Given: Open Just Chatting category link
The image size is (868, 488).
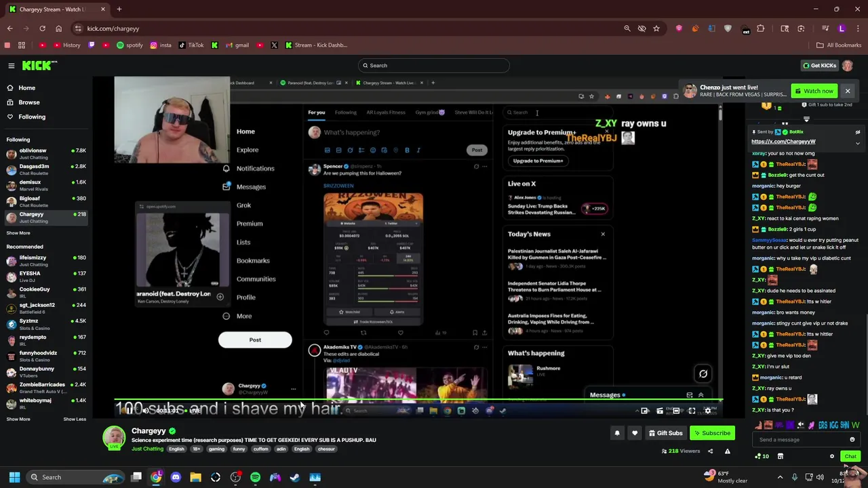Looking at the screenshot, I should coord(147,449).
